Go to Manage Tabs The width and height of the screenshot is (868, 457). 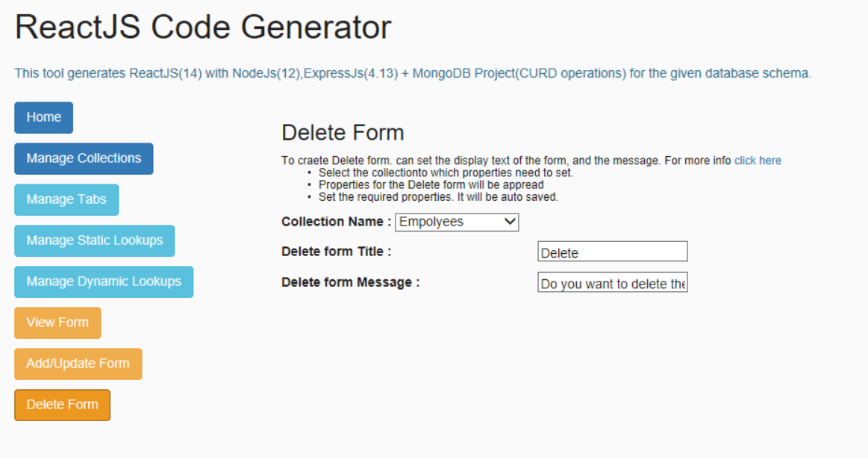point(66,199)
